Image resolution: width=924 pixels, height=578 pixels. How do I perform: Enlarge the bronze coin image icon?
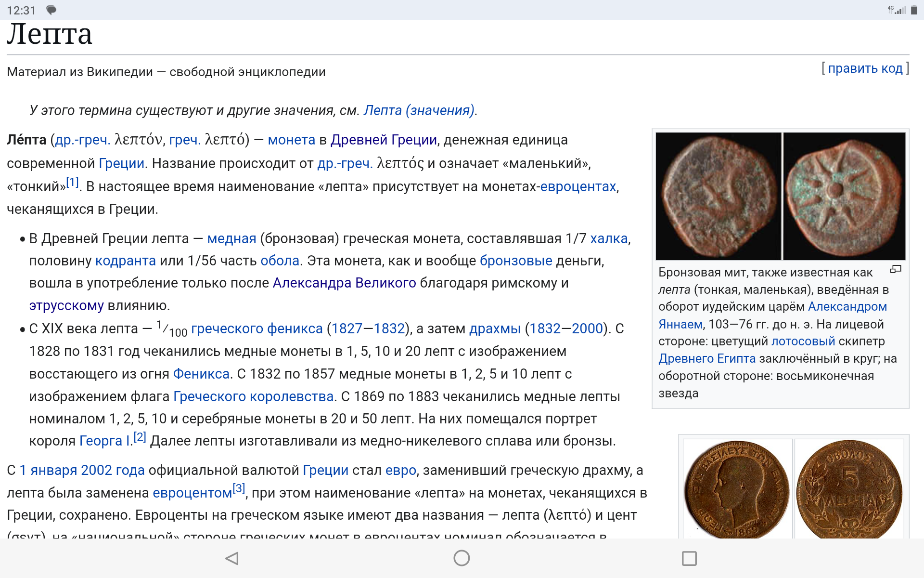tap(896, 269)
